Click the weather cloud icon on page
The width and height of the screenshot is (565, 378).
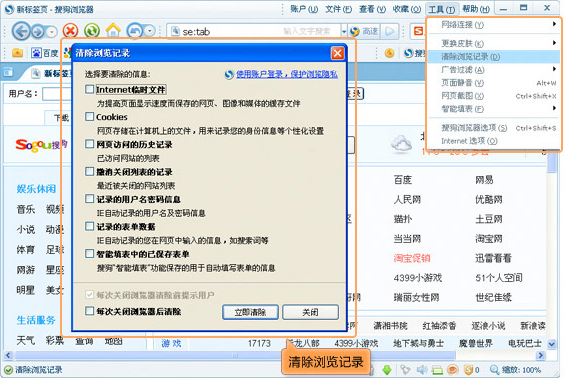(401, 143)
